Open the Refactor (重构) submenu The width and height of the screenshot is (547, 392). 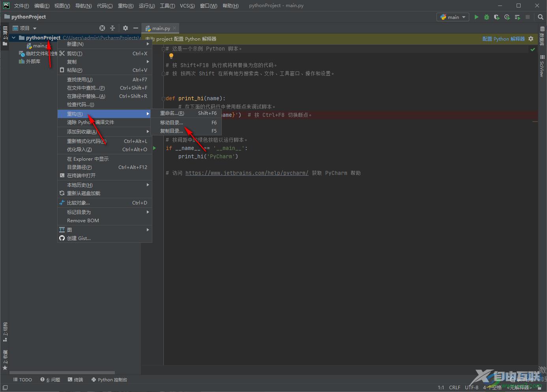(x=105, y=114)
